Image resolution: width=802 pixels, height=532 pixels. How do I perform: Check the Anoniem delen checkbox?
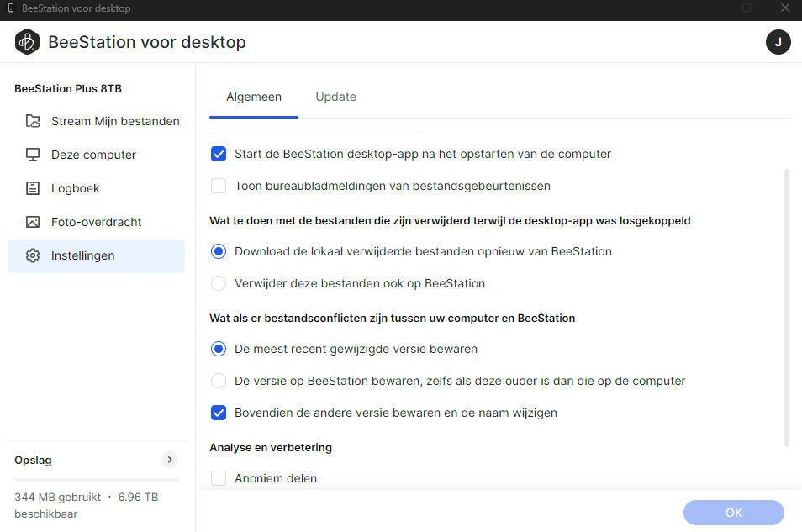pos(219,478)
